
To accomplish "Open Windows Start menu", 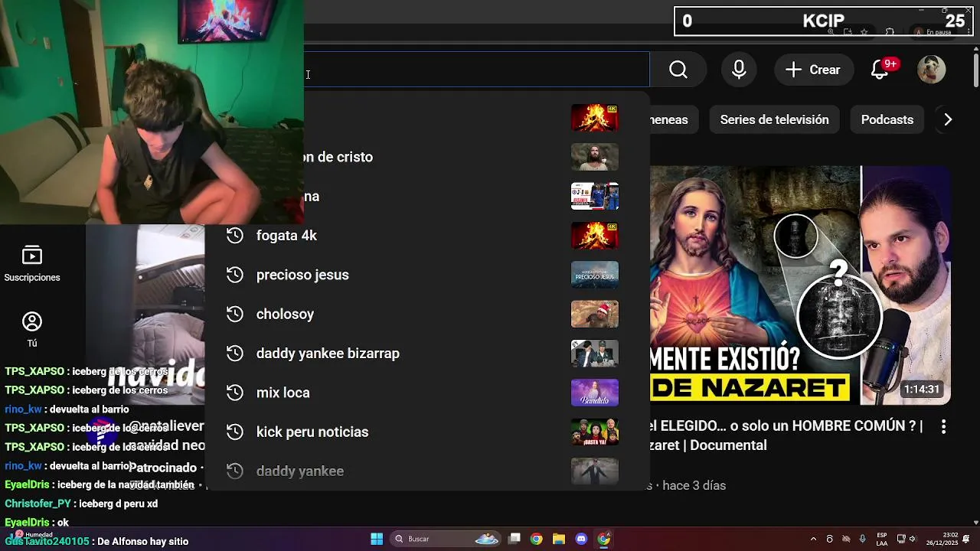I will (377, 539).
